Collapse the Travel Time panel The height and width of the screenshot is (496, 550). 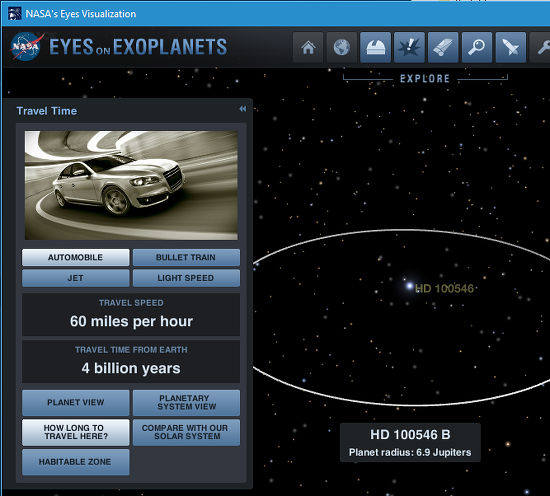coord(242,109)
